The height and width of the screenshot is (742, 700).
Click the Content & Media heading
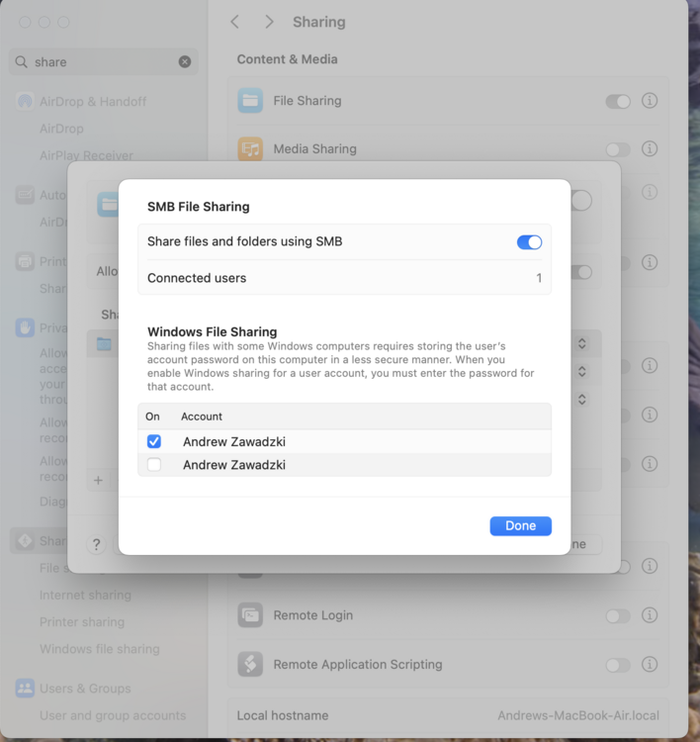click(287, 59)
